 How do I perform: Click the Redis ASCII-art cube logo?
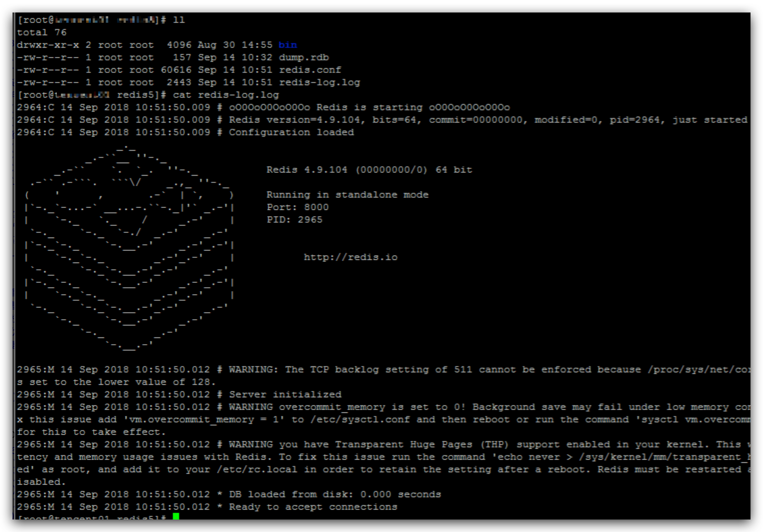130,248
